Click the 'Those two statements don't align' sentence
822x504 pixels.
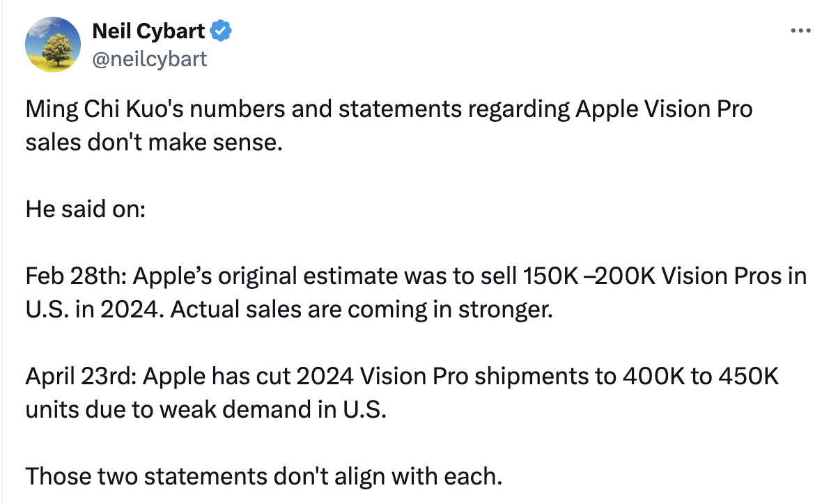(264, 477)
